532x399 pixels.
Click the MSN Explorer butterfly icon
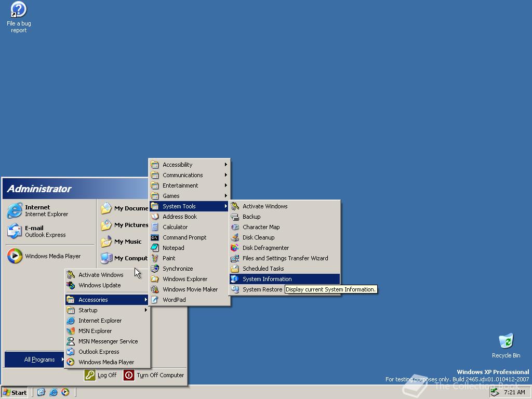coord(71,331)
